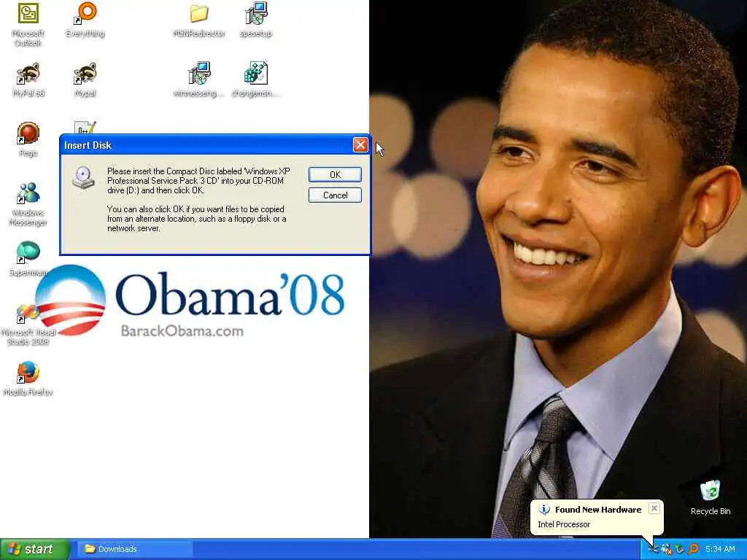The height and width of the screenshot is (560, 747).
Task: Click the Found New Hardware notification text
Action: tap(598, 510)
